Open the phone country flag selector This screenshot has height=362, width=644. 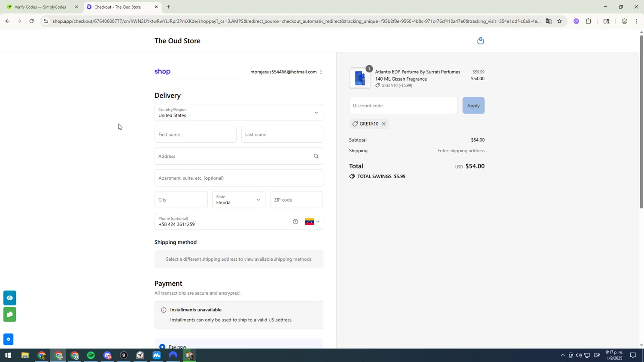(x=312, y=222)
